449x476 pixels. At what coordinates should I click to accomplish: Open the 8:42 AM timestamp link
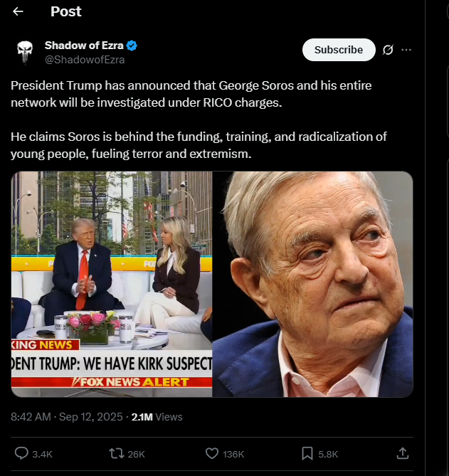coord(65,417)
